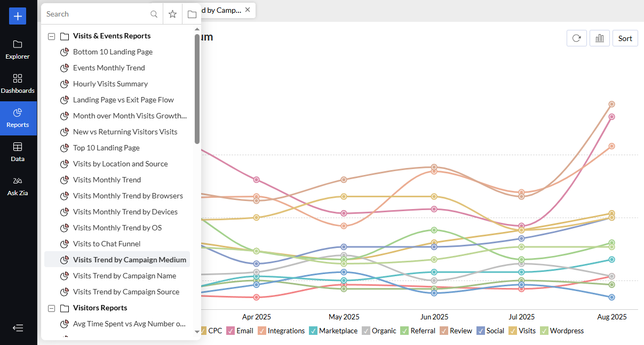Open Visits Monthly Trend by Browsers

(128, 196)
